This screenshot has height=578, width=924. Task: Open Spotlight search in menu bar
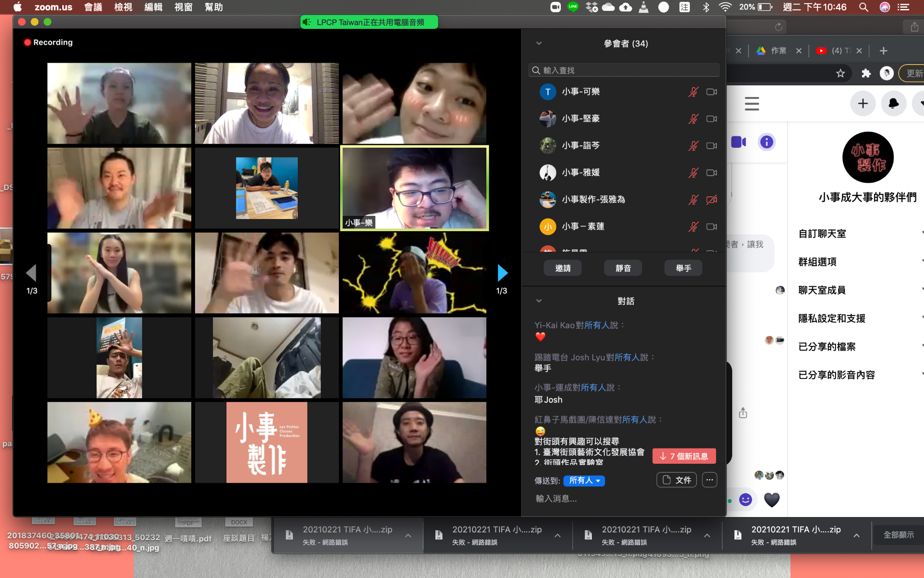[x=863, y=7]
